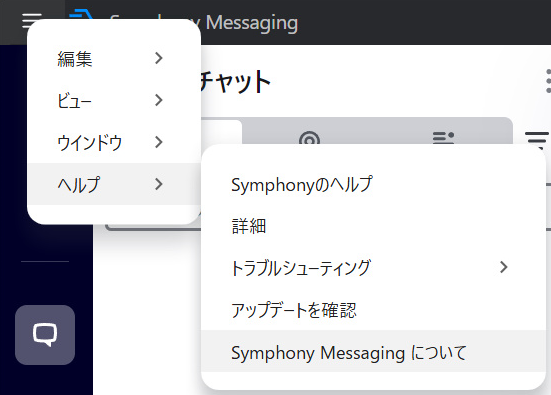
Task: Open the vertical three-dot options menu
Action: point(548,81)
